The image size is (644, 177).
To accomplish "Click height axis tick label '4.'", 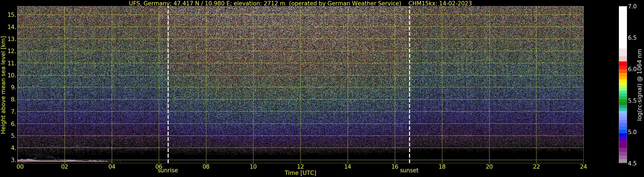I will 13,148.
